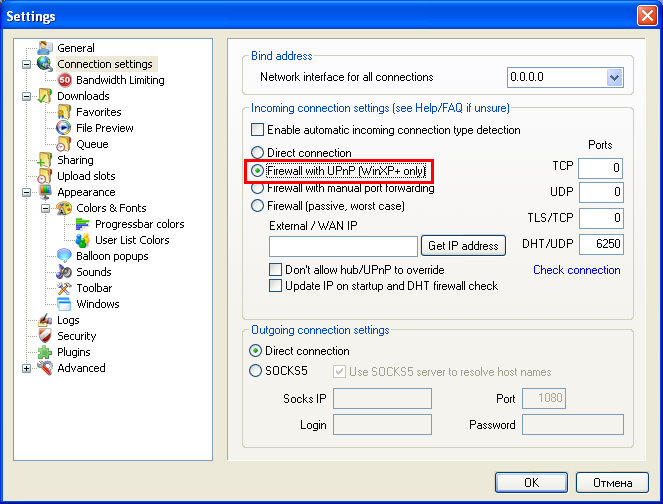Click the Logs icon

[45, 320]
